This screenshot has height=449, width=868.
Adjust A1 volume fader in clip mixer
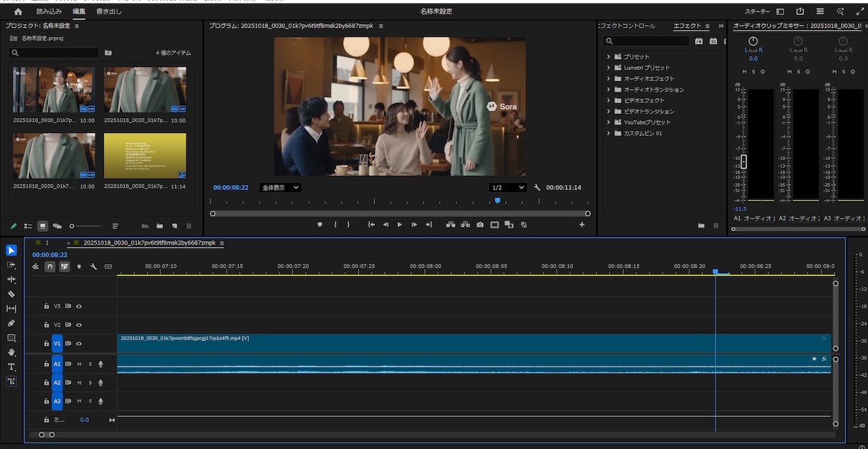(744, 162)
